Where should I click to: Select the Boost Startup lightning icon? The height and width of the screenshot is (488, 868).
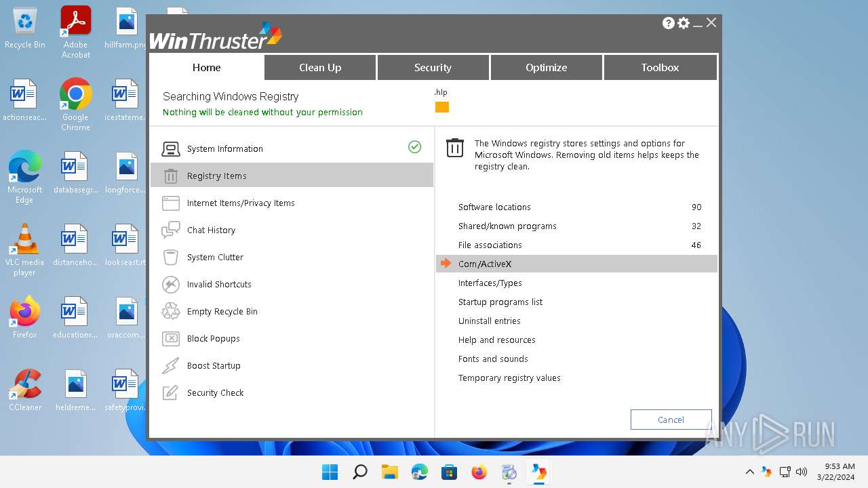[171, 366]
